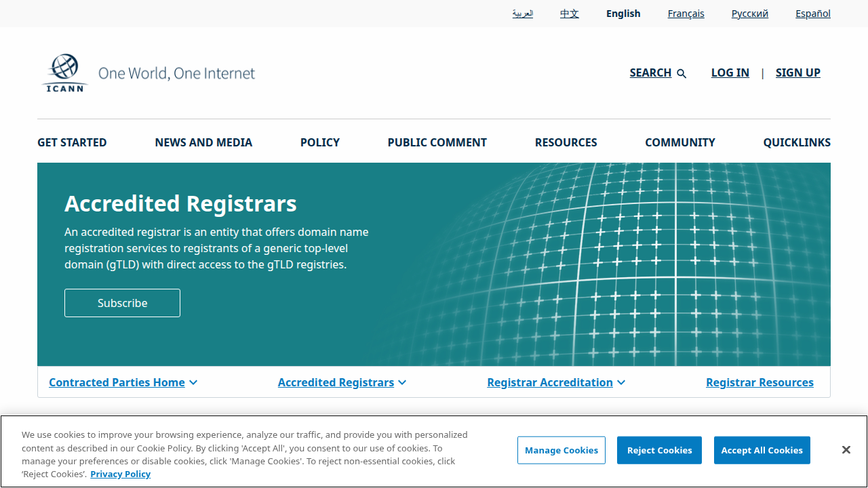Screen dimensions: 868x488
Task: Open the Privacy Policy link
Action: (120, 474)
